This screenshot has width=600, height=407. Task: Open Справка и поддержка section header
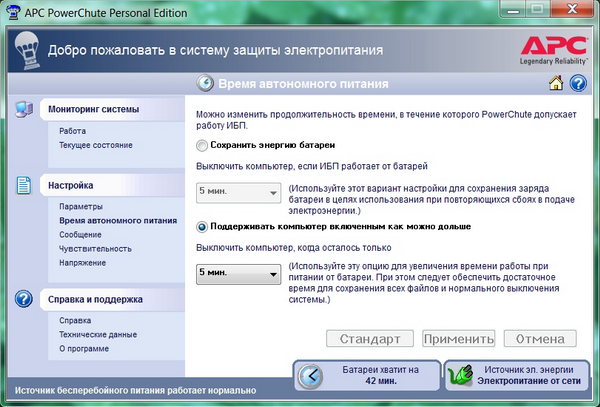point(112,299)
